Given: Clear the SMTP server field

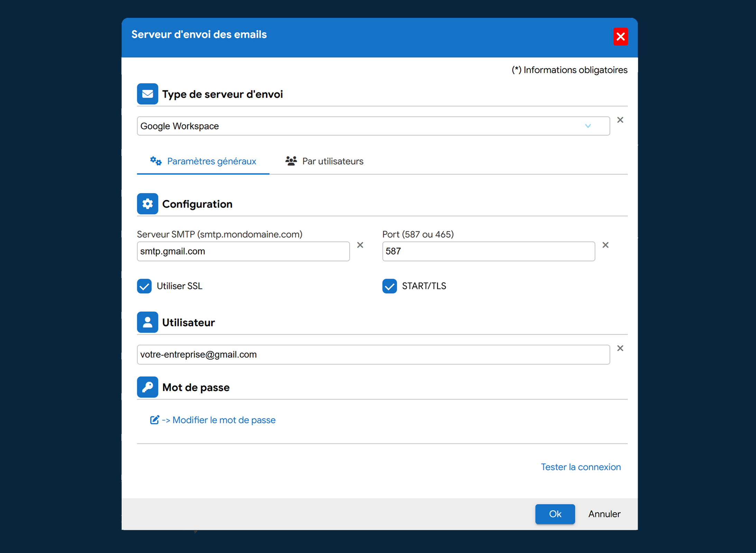Looking at the screenshot, I should click(x=360, y=245).
